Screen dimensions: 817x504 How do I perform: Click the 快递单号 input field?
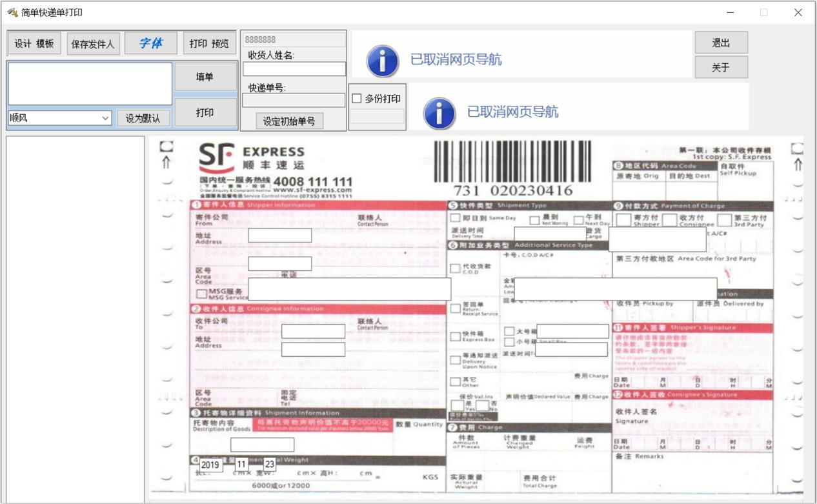tap(294, 100)
